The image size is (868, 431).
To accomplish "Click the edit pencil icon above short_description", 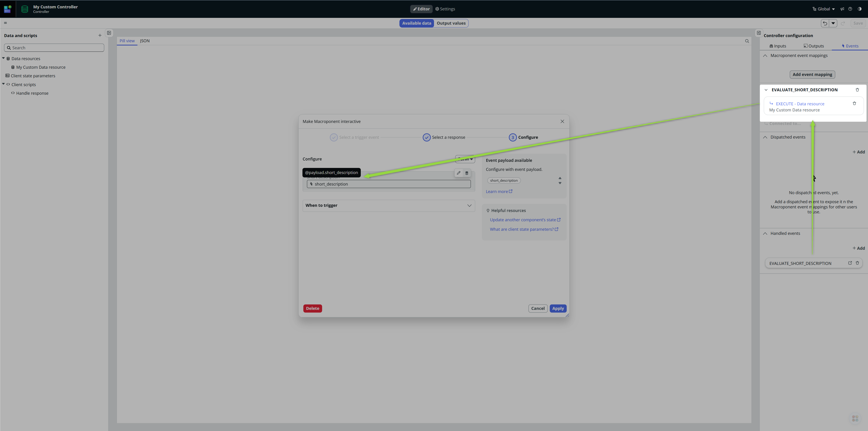I will click(x=458, y=173).
